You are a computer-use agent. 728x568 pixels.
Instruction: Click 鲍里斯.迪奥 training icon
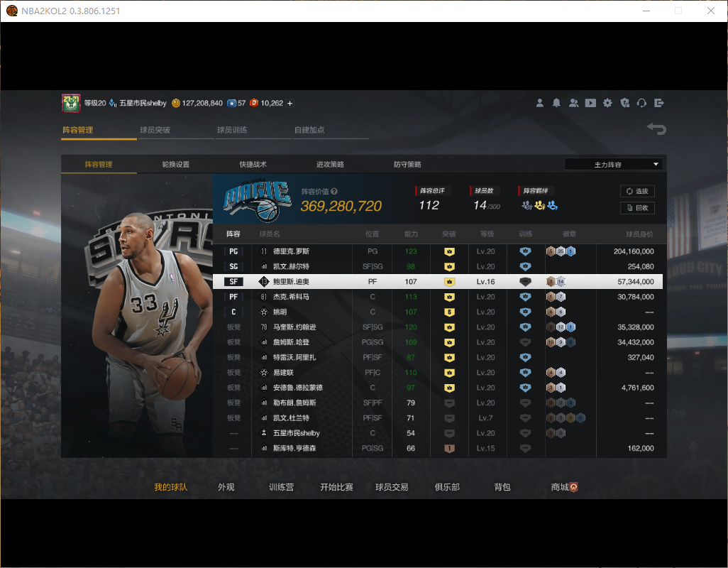coord(525,282)
